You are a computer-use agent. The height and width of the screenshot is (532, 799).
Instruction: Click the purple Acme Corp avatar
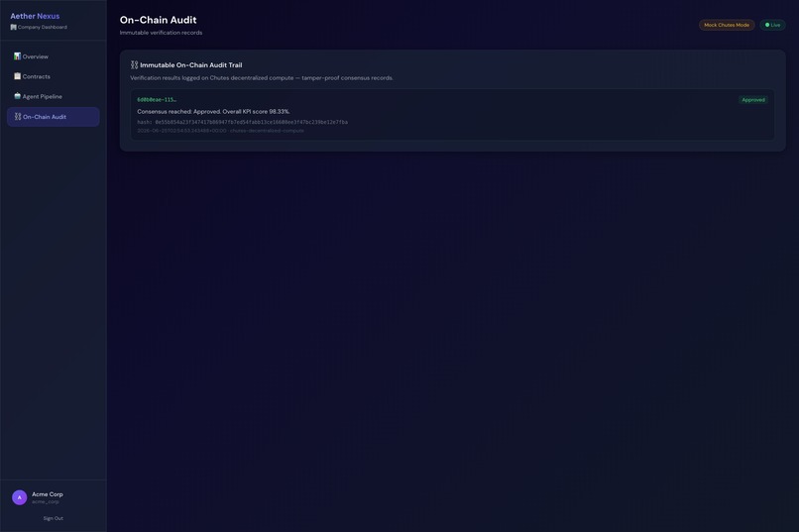click(x=20, y=497)
